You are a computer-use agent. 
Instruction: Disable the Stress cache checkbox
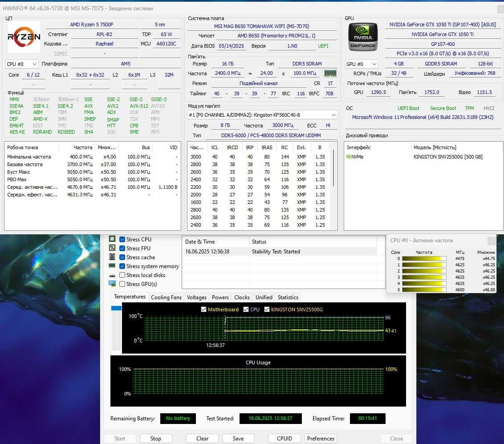[122, 257]
